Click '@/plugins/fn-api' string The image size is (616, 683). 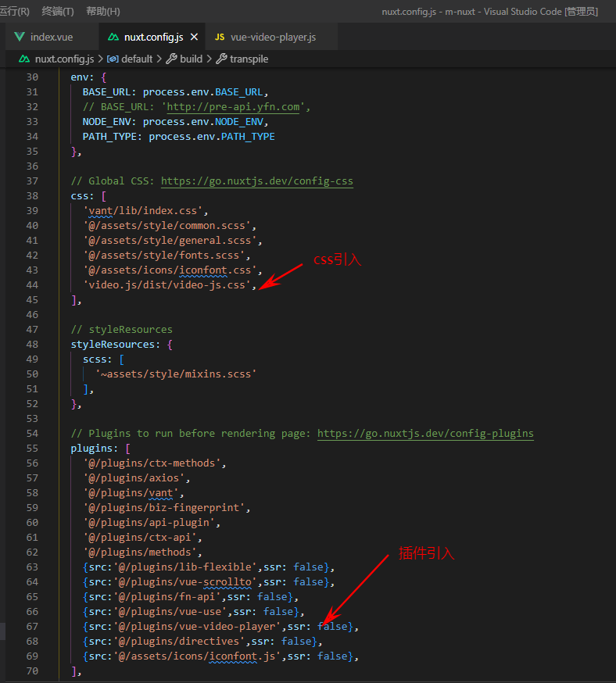coord(167,597)
